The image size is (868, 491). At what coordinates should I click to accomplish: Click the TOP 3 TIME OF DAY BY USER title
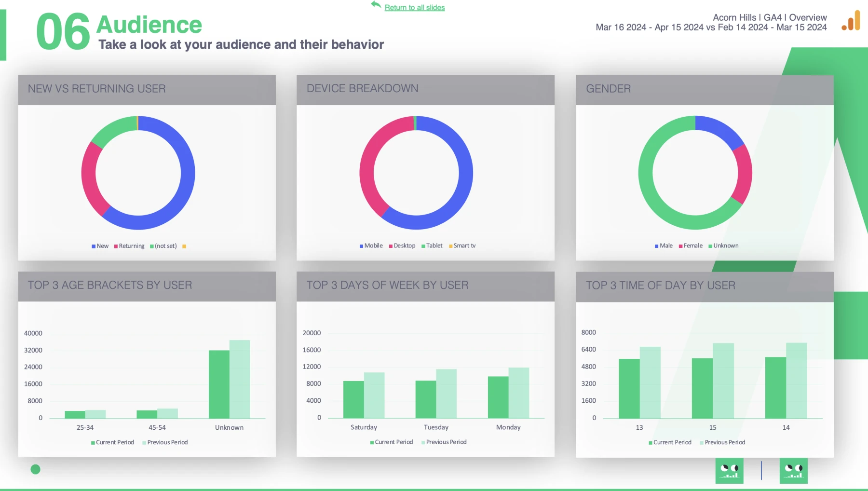661,286
